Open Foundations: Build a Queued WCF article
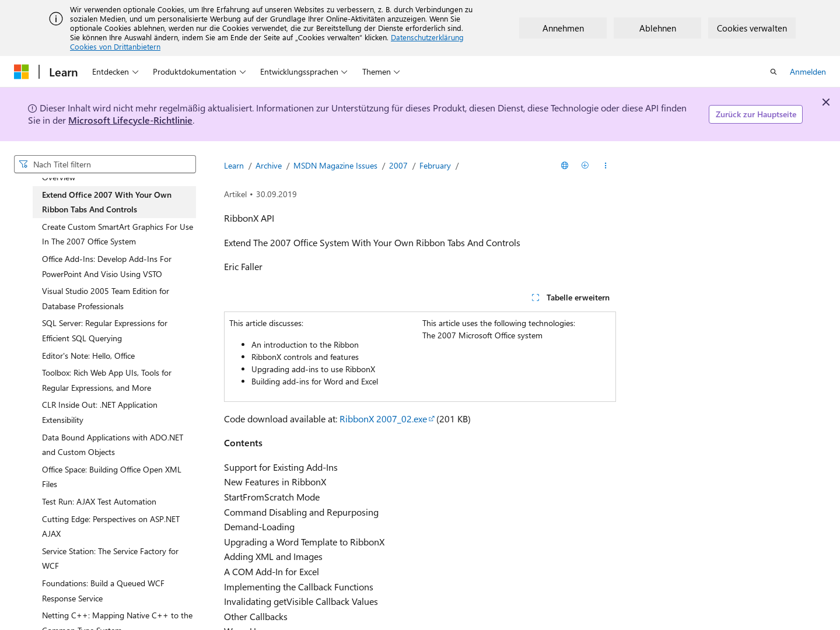The width and height of the screenshot is (840, 630). tap(114, 591)
